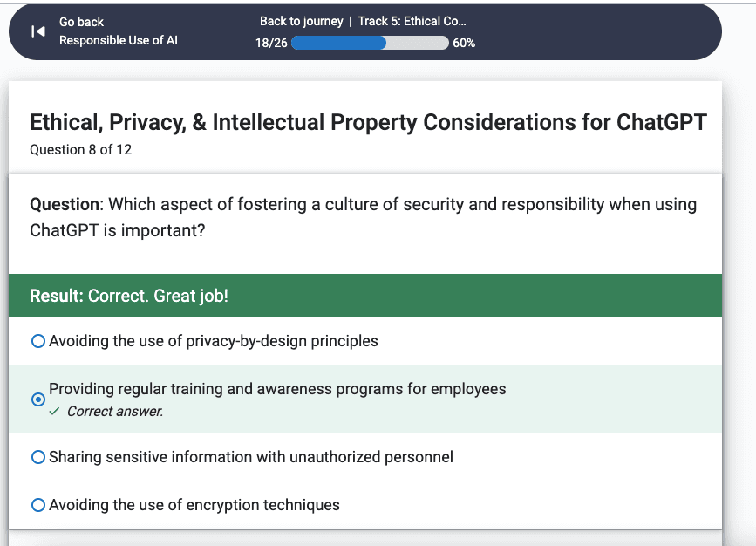Click the go-back skip arrow icon
Viewport: 756px width, 546px height.
click(x=38, y=31)
